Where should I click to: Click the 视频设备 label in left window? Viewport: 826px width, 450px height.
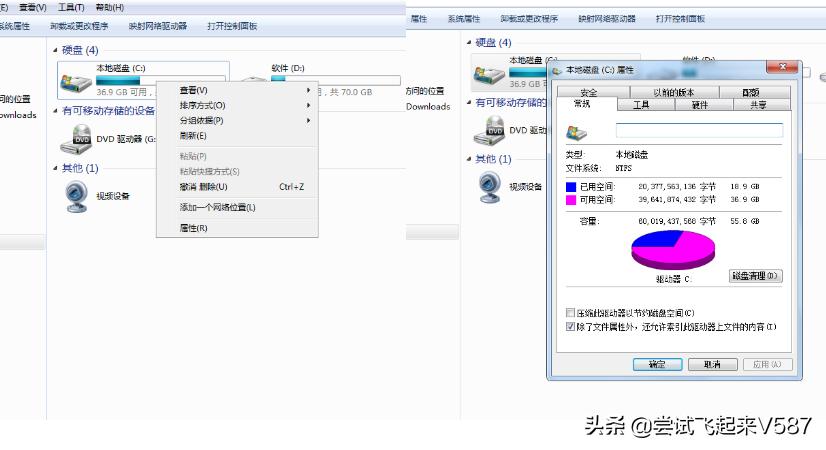[113, 196]
